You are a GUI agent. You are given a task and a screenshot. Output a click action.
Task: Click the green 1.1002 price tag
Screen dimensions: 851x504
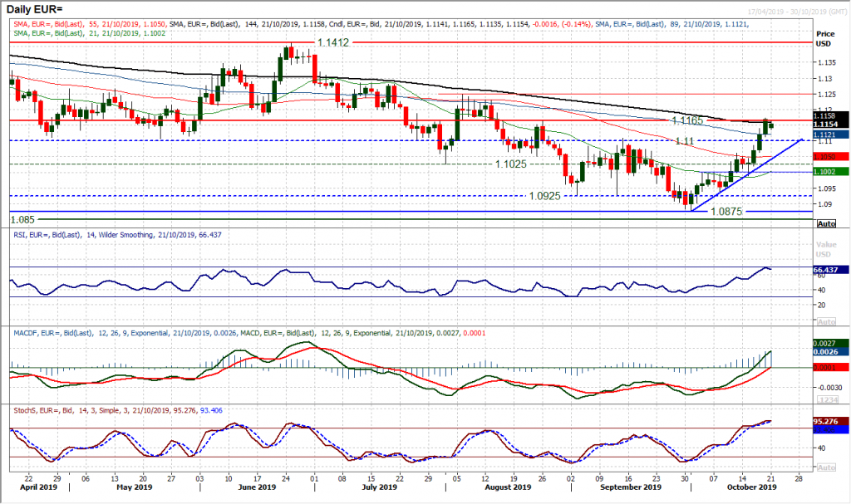coord(825,172)
